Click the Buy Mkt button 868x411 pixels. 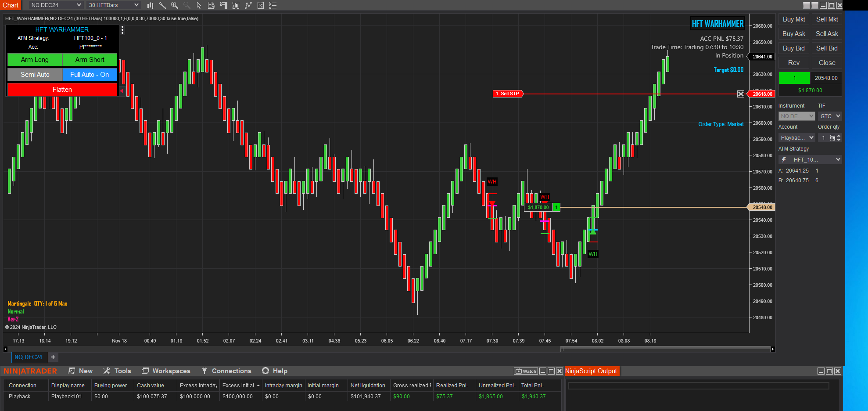point(794,19)
